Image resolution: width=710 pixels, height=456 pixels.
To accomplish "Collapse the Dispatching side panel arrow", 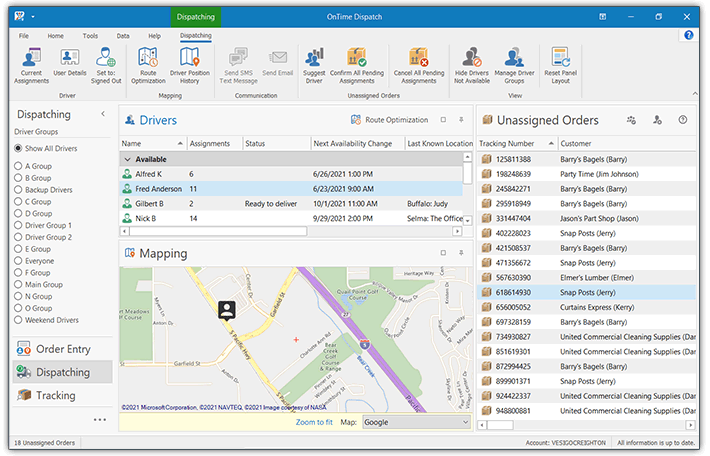I will pyautogui.click(x=103, y=114).
